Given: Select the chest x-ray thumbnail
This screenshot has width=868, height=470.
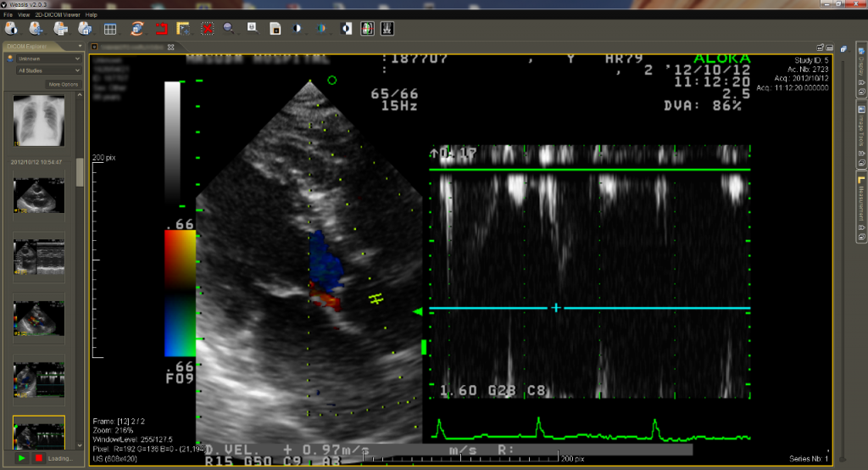Looking at the screenshot, I should tap(39, 120).
